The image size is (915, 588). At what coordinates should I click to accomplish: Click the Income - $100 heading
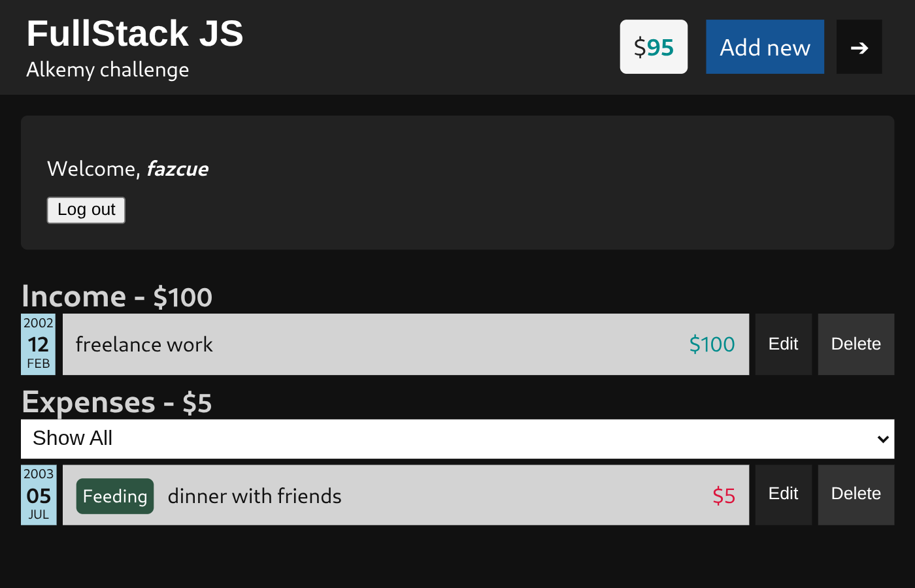click(117, 296)
